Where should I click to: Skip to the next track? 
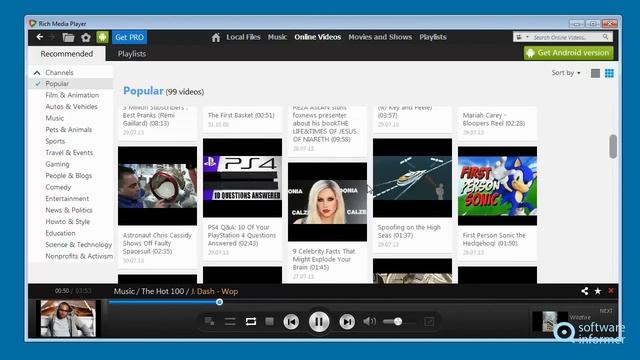(347, 322)
